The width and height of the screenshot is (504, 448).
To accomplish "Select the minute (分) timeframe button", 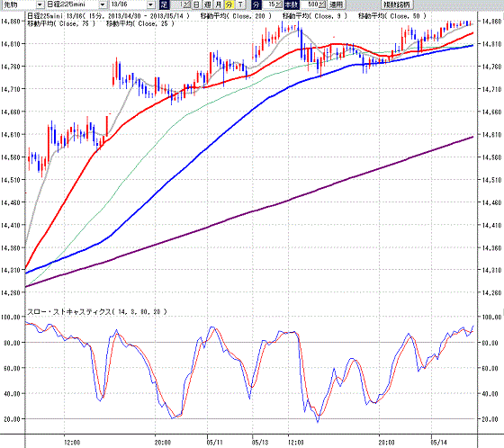I will (229, 4).
